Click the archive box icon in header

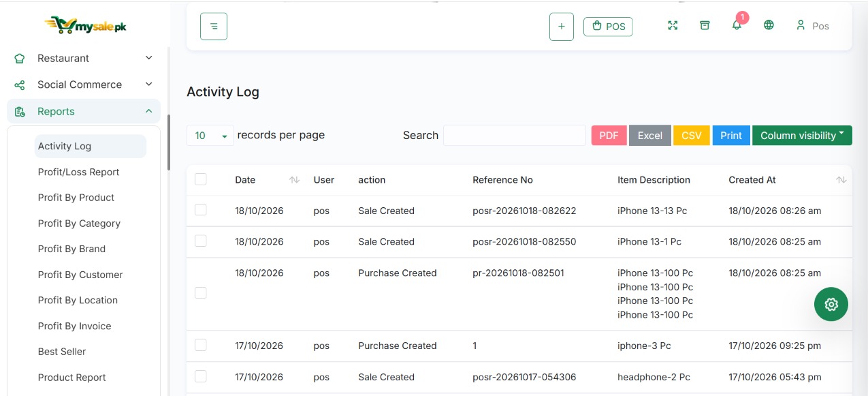coord(705,25)
